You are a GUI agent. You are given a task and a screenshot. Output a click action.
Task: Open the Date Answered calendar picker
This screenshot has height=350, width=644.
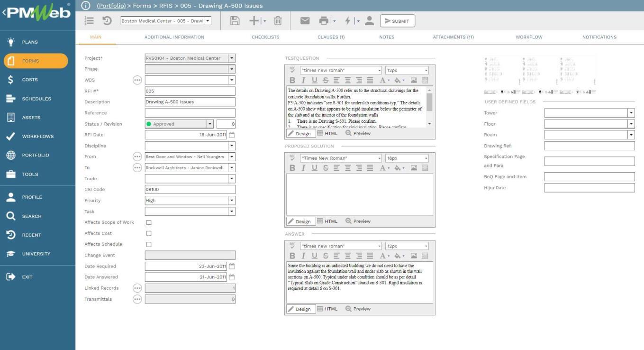click(232, 277)
